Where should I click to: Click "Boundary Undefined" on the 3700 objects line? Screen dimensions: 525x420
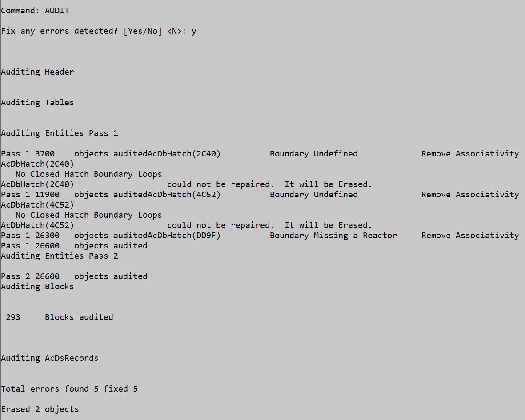point(313,154)
